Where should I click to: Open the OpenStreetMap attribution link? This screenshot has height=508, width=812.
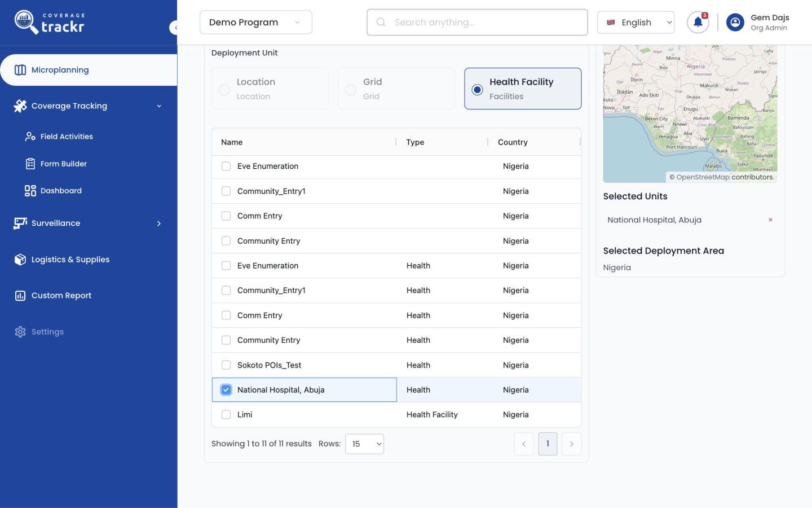point(703,177)
